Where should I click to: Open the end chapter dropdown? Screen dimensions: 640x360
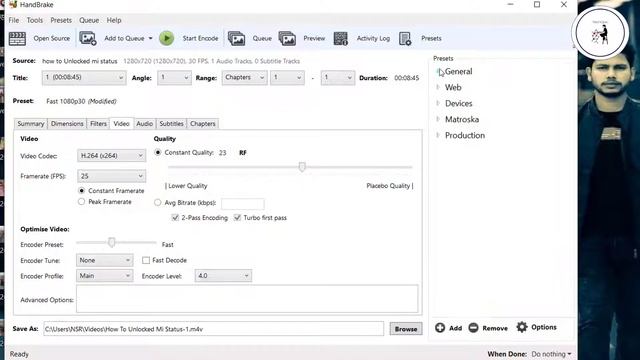pyautogui.click(x=338, y=78)
